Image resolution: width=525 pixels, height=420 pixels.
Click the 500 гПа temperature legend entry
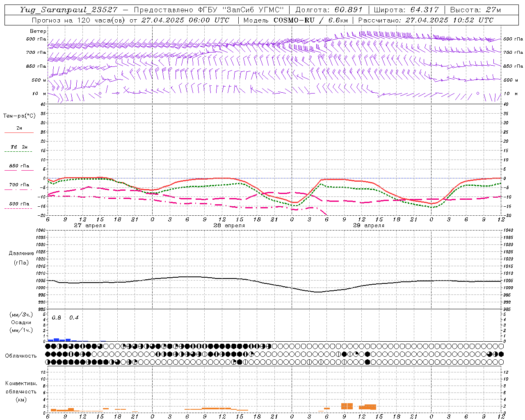[19, 204]
